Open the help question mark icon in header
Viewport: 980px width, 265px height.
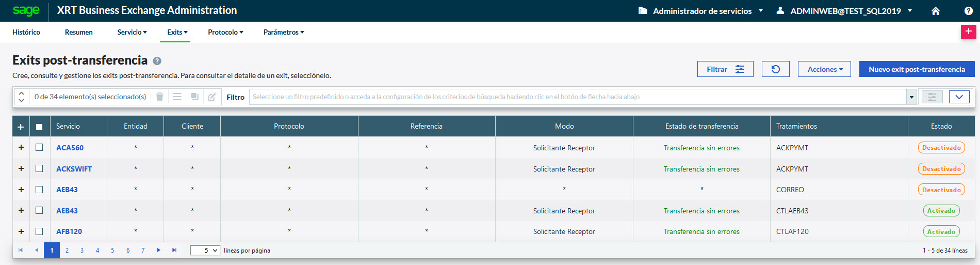(x=969, y=11)
